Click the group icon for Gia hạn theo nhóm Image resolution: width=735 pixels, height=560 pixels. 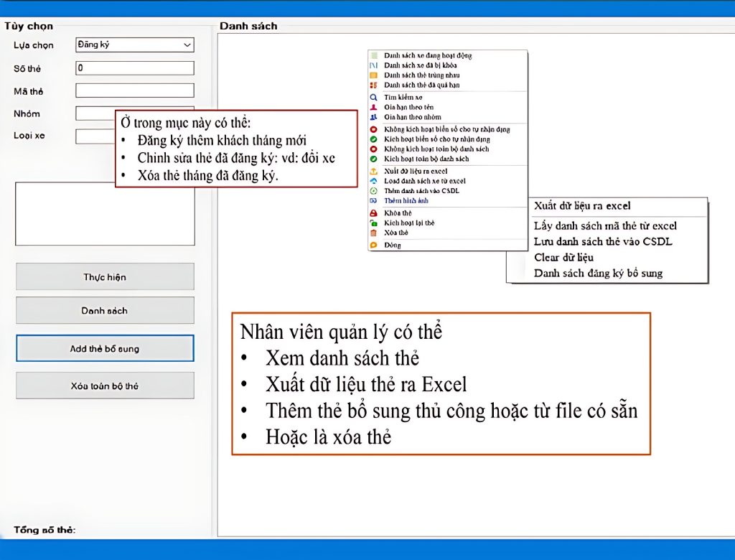click(x=373, y=117)
